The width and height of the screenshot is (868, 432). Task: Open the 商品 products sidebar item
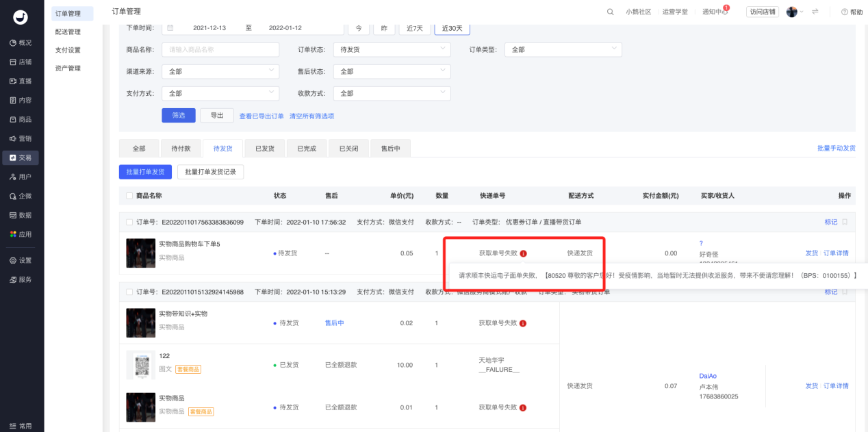click(21, 119)
